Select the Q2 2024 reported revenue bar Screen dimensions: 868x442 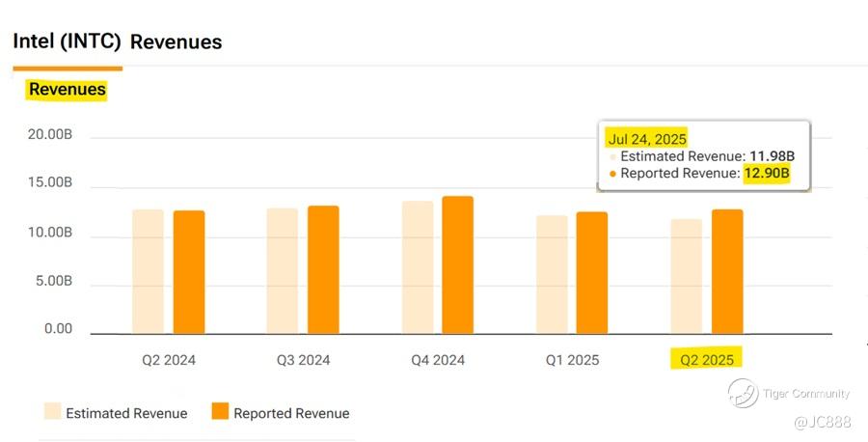(x=189, y=272)
